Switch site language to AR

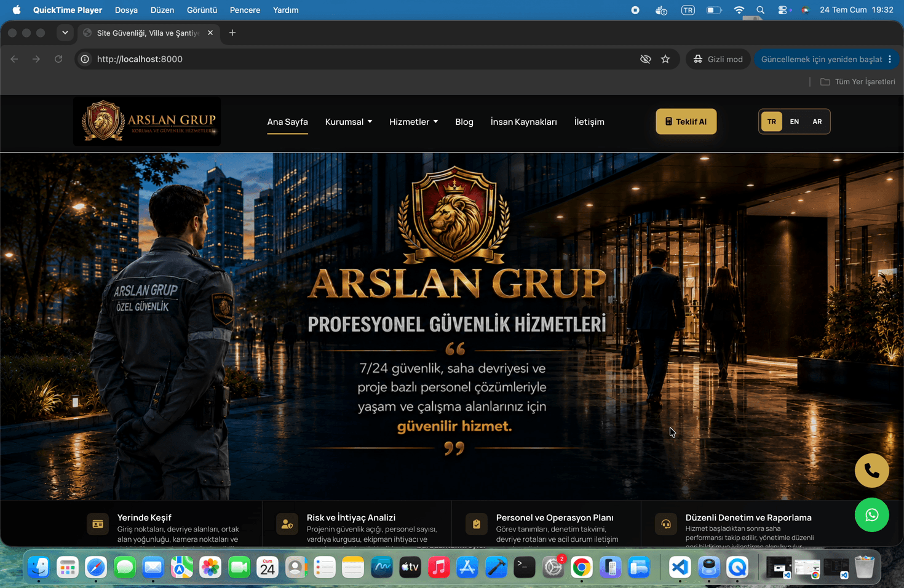817,121
